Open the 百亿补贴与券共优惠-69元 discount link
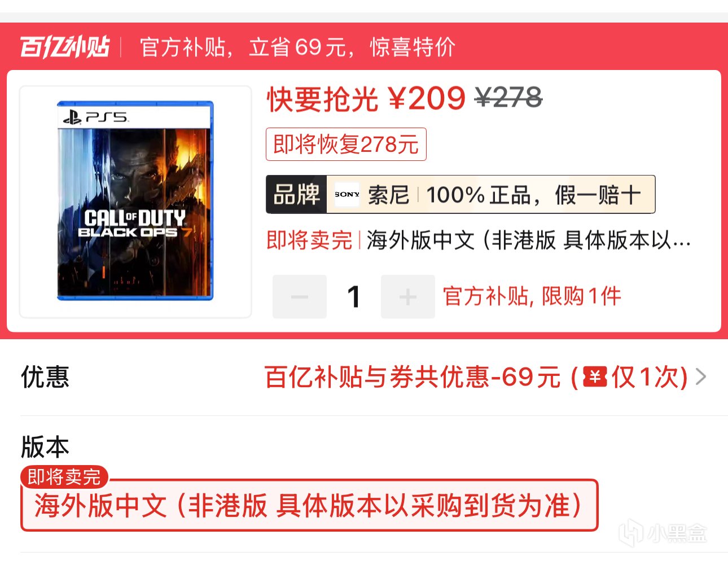 pyautogui.click(x=476, y=377)
